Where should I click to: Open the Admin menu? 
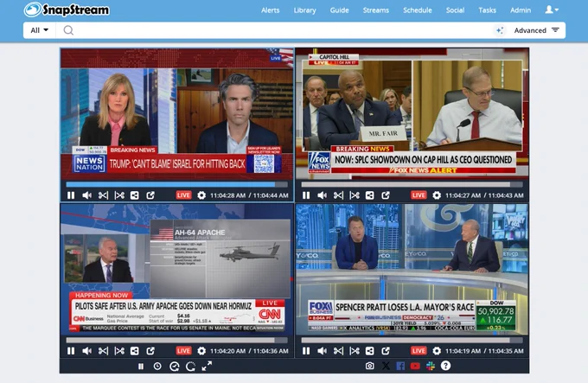(x=521, y=10)
